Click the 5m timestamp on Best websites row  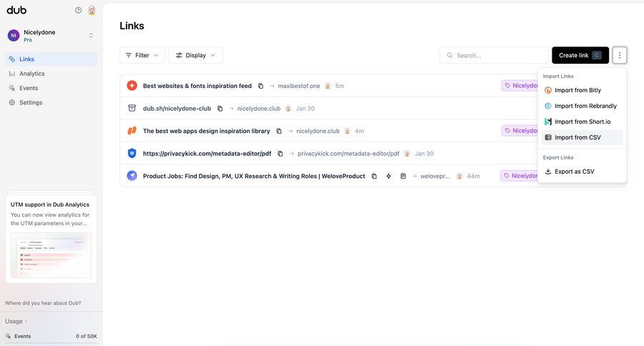tap(340, 86)
